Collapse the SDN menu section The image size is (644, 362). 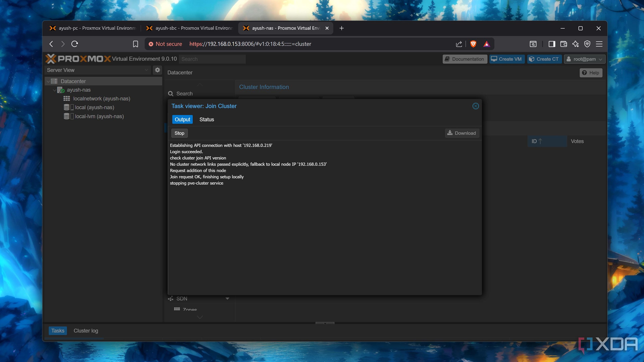[x=227, y=298]
